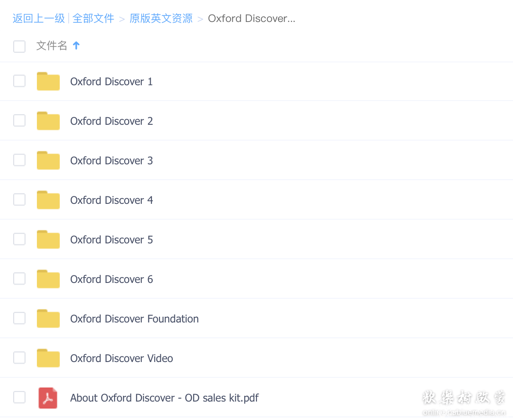Go back via 返回上一级 link
The image size is (513, 420).
click(39, 18)
